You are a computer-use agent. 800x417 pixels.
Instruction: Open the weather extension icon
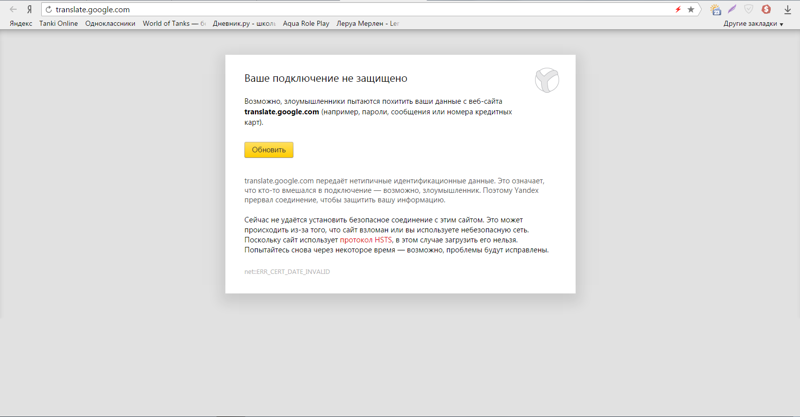pos(715,9)
